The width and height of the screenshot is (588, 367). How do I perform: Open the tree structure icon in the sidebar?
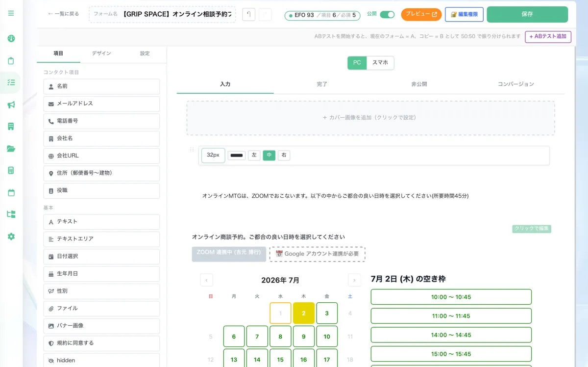11,214
